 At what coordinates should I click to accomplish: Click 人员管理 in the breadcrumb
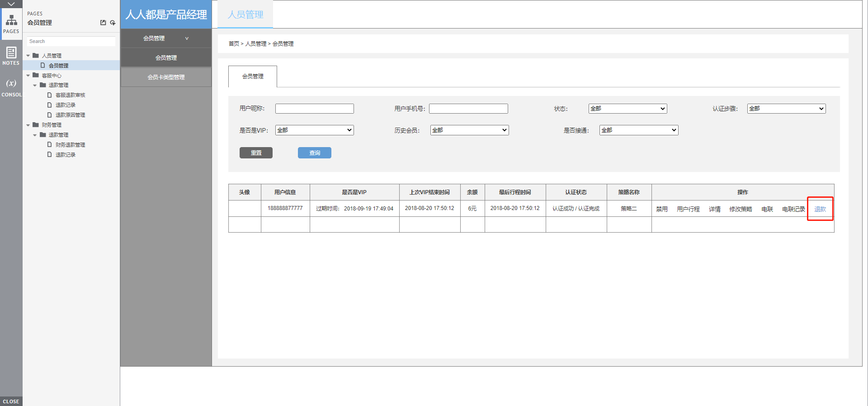[x=256, y=44]
